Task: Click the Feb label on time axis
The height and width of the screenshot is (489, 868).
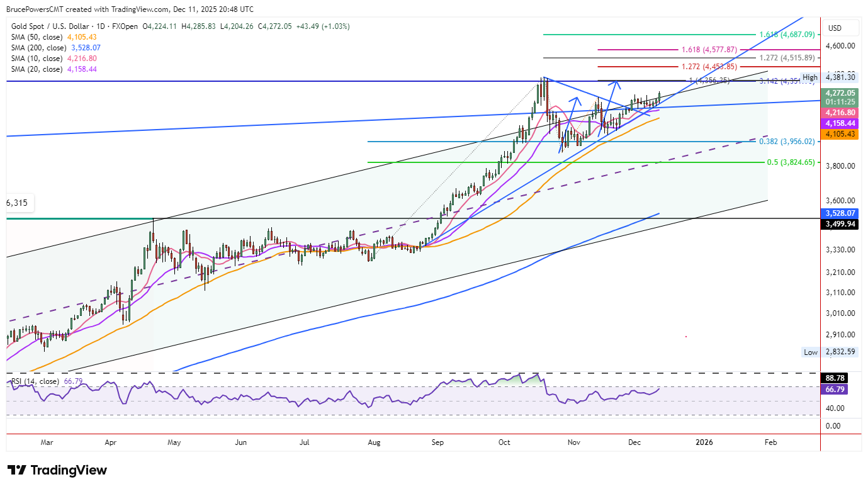Action: (770, 442)
